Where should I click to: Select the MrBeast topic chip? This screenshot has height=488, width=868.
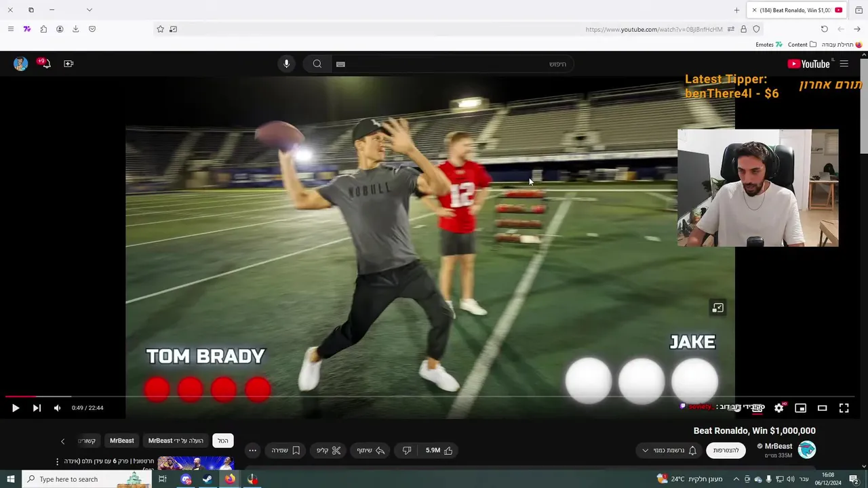point(122,441)
